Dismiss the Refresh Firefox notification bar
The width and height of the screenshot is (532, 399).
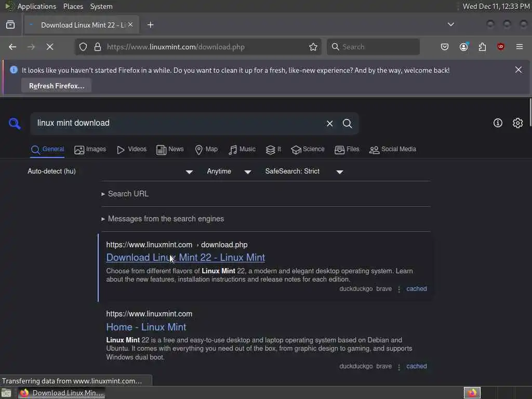pos(518,70)
